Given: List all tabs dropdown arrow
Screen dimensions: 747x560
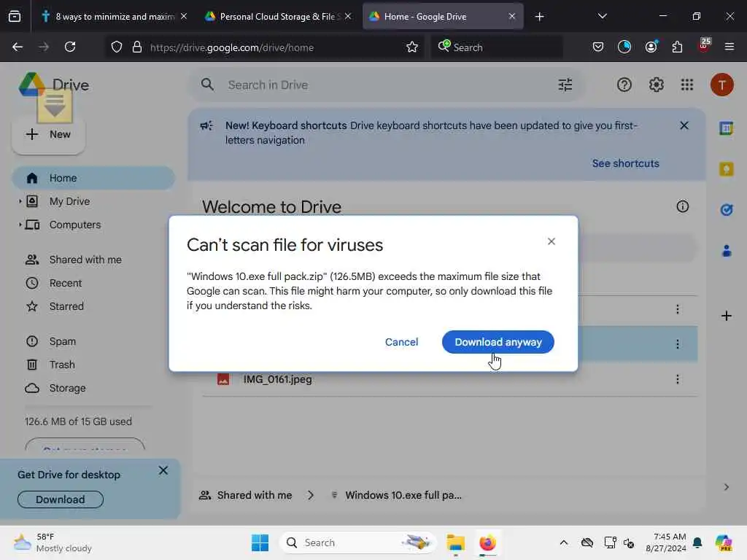Looking at the screenshot, I should [x=602, y=16].
